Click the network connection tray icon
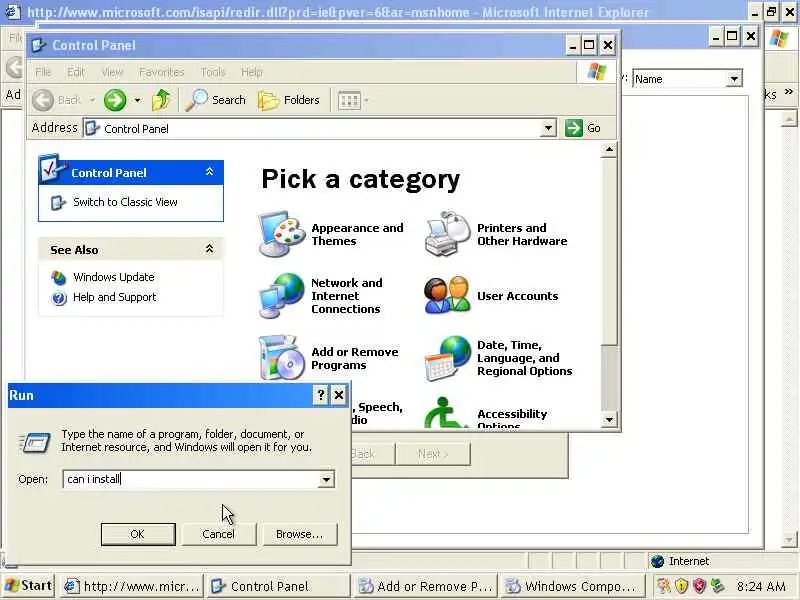 point(717,586)
